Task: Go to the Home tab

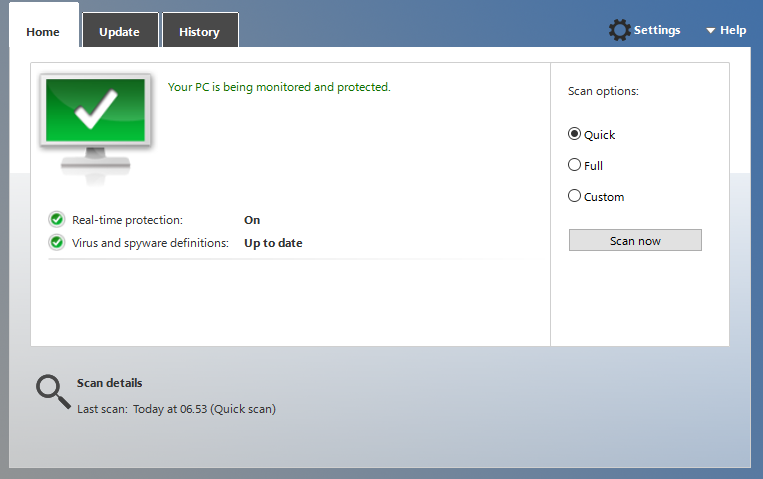Action: (43, 32)
